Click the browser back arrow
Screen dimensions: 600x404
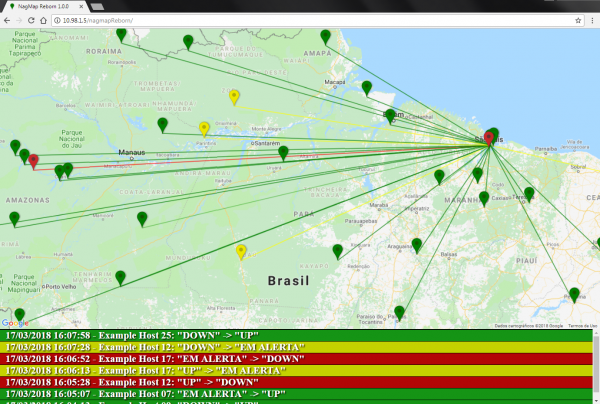9,20
